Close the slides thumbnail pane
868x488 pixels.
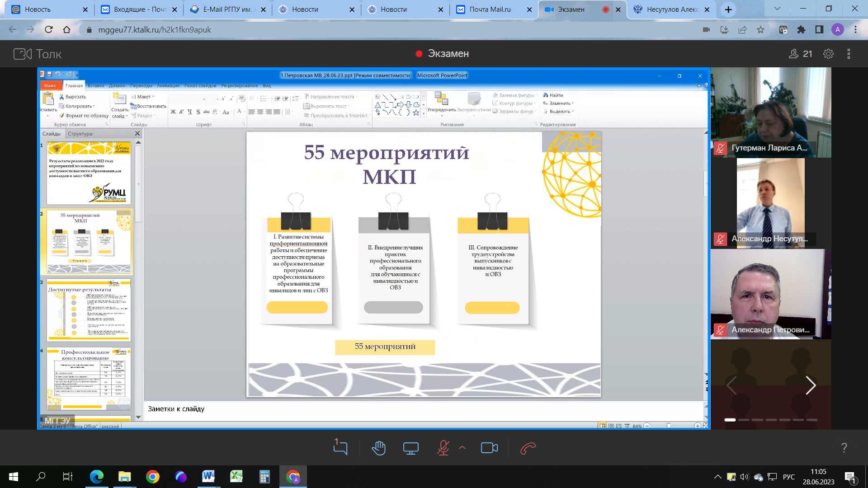pos(137,134)
